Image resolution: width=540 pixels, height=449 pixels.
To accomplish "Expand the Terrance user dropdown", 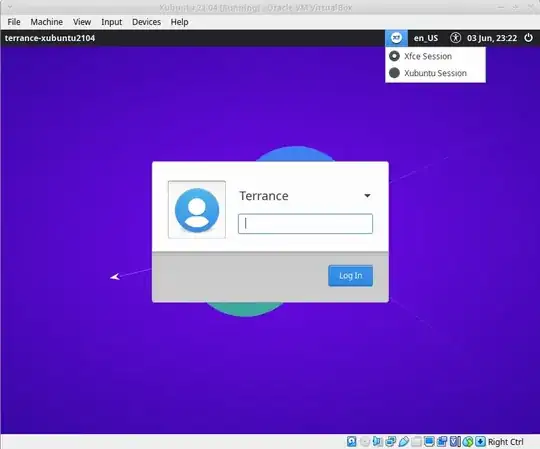I will click(x=367, y=196).
